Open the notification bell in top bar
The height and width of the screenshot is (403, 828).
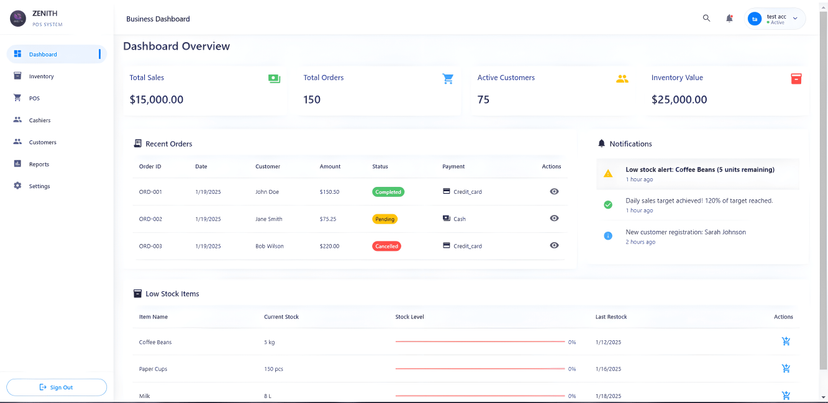729,18
